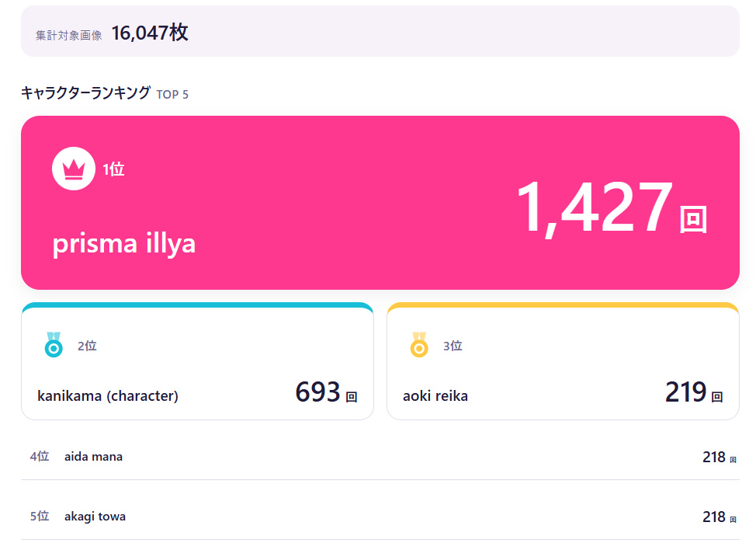Click the 集計対象画像 label
Image resolution: width=756 pixels, height=550 pixels.
click(x=69, y=35)
